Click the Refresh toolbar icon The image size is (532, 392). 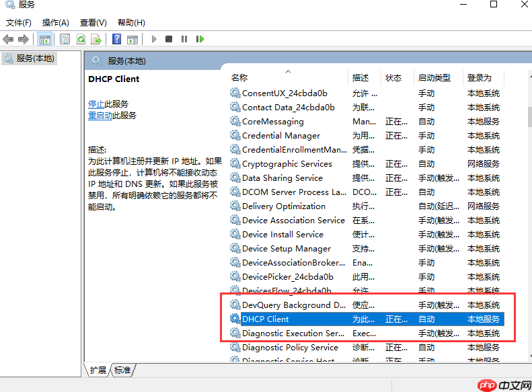81,39
